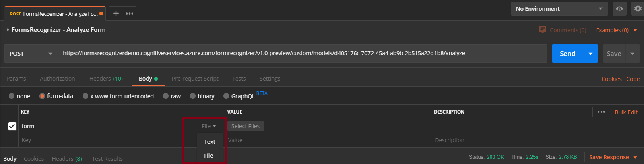Open a new request tab with plus icon
The height and width of the screenshot is (164, 644).
coord(116,13)
